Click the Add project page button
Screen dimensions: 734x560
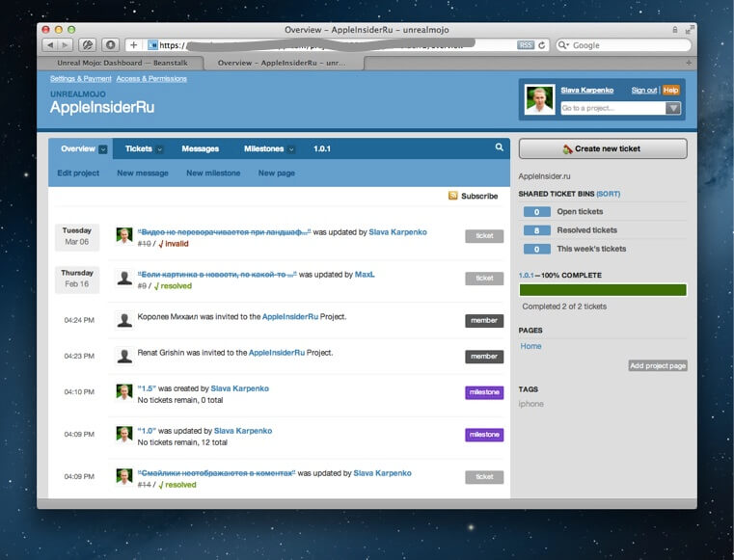(x=658, y=366)
